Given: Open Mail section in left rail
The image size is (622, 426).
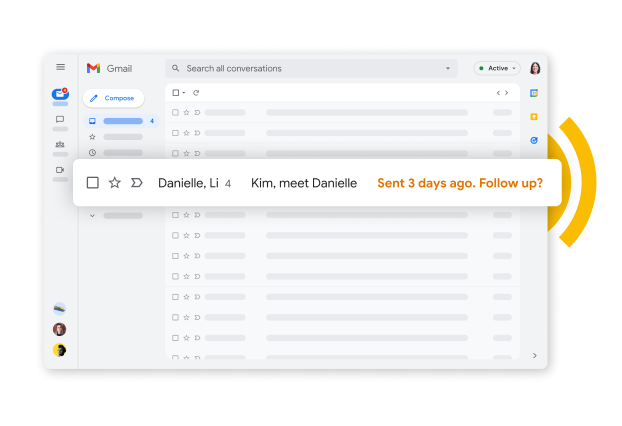Looking at the screenshot, I should pos(60,94).
